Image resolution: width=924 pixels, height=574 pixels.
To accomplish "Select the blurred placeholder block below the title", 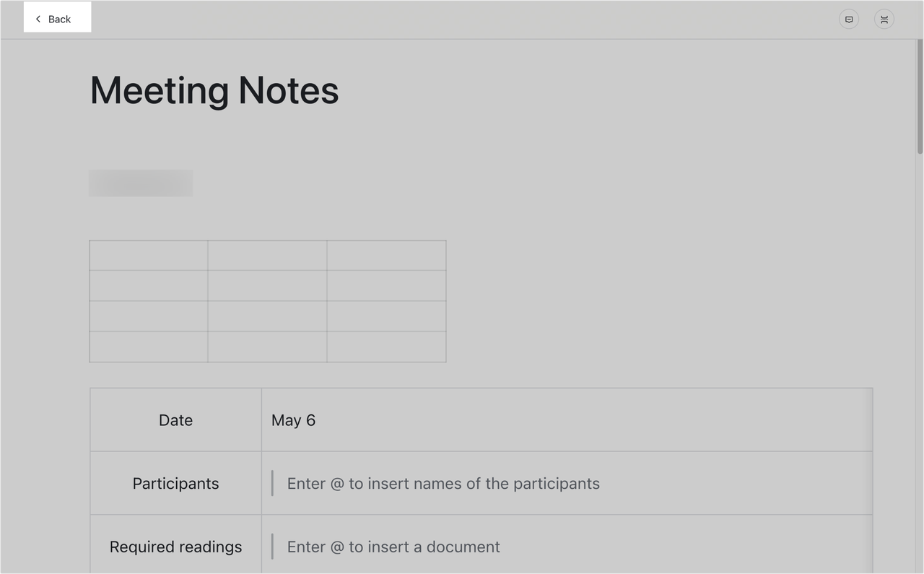I will click(141, 183).
